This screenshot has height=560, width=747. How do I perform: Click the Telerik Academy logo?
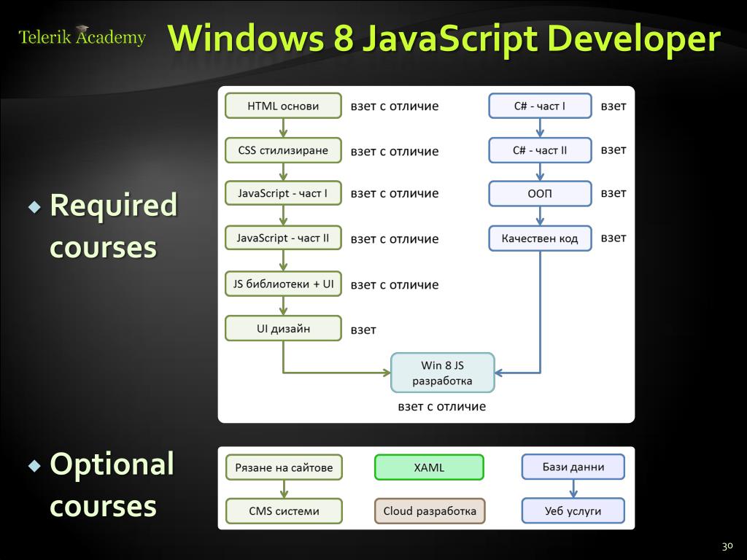[x=82, y=36]
